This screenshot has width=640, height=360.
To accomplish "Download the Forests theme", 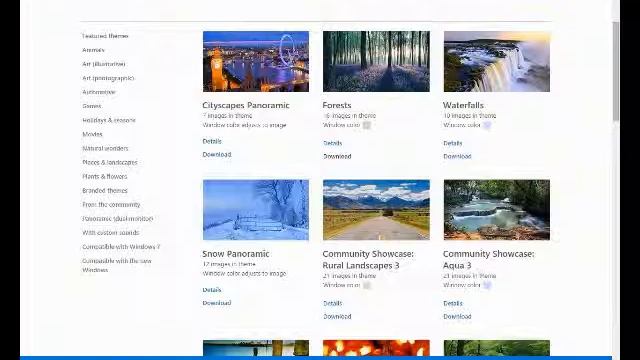I will (x=337, y=156).
